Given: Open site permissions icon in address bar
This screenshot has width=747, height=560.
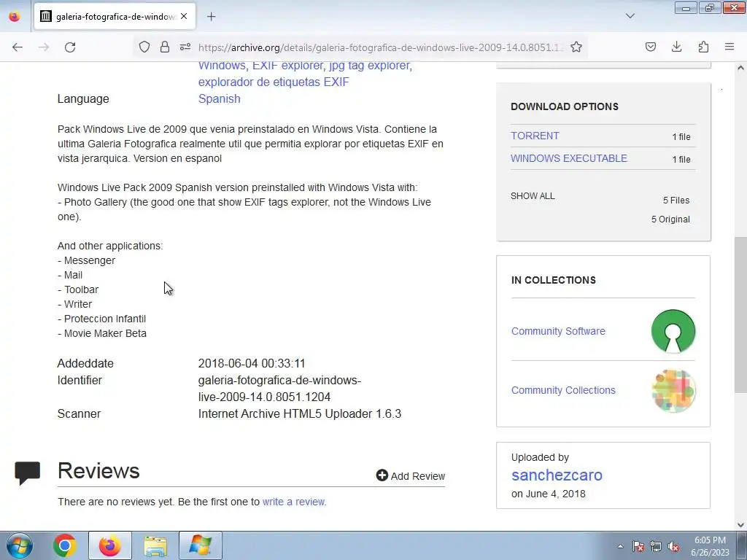Looking at the screenshot, I should pyautogui.click(x=185, y=47).
